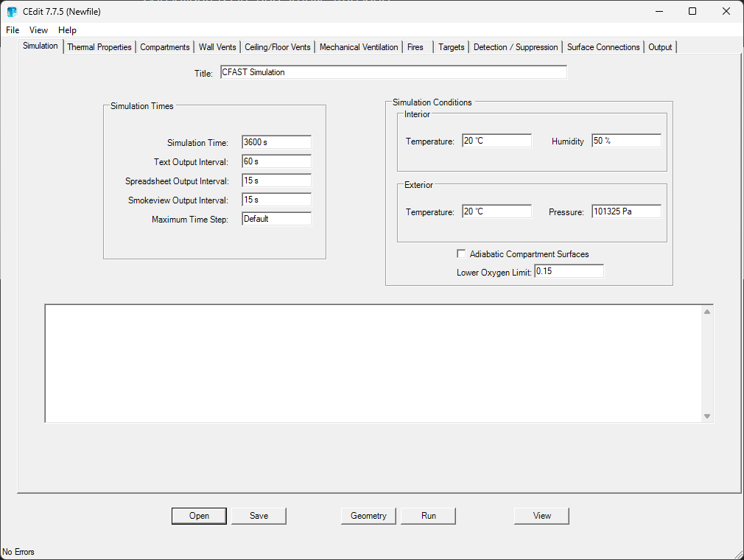This screenshot has width=744, height=560.
Task: Open the Help menu
Action: click(67, 30)
